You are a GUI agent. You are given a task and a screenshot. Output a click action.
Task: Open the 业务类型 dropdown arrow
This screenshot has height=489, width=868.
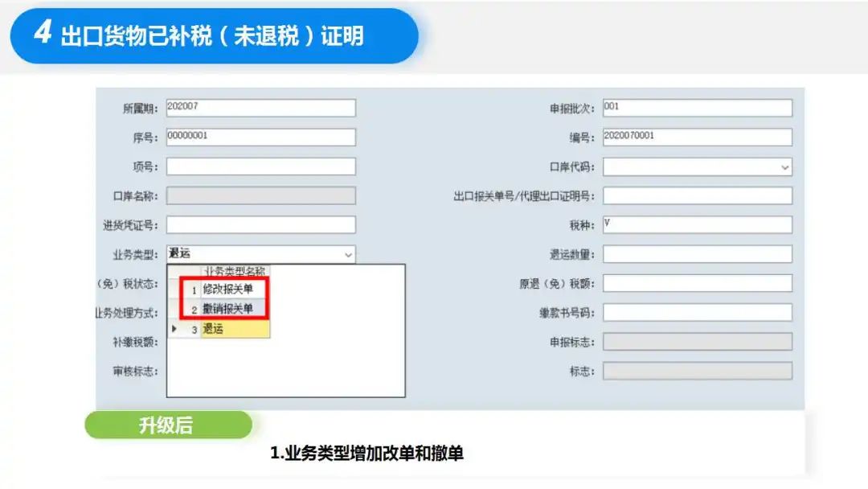pyautogui.click(x=348, y=254)
